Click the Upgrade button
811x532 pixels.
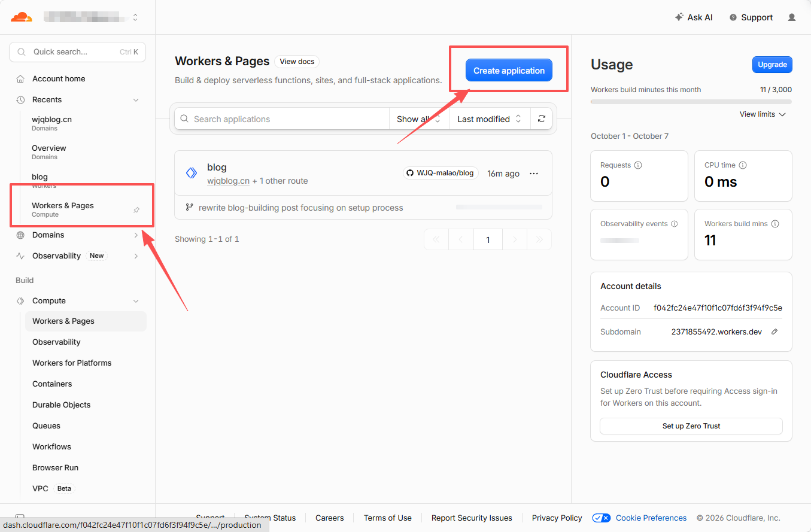pos(772,65)
